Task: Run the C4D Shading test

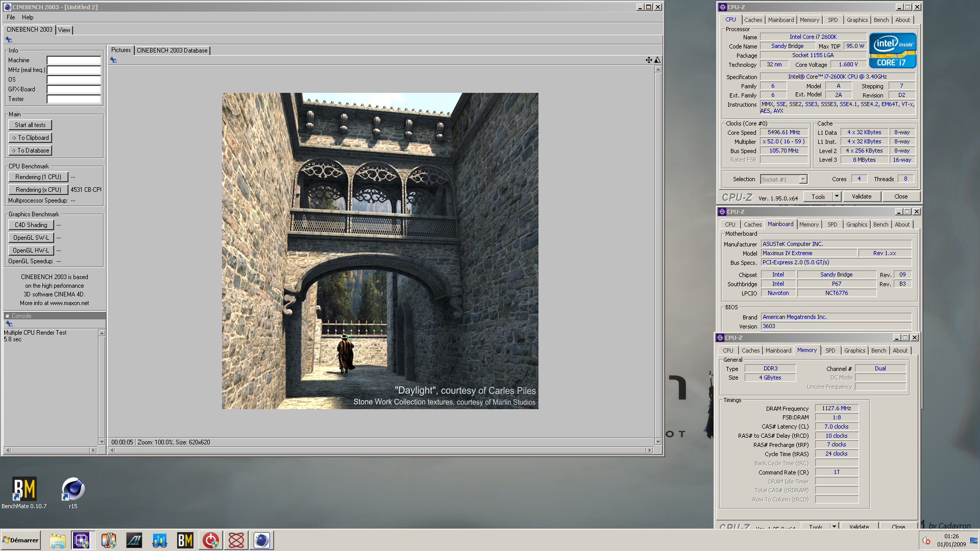Action: (31, 225)
